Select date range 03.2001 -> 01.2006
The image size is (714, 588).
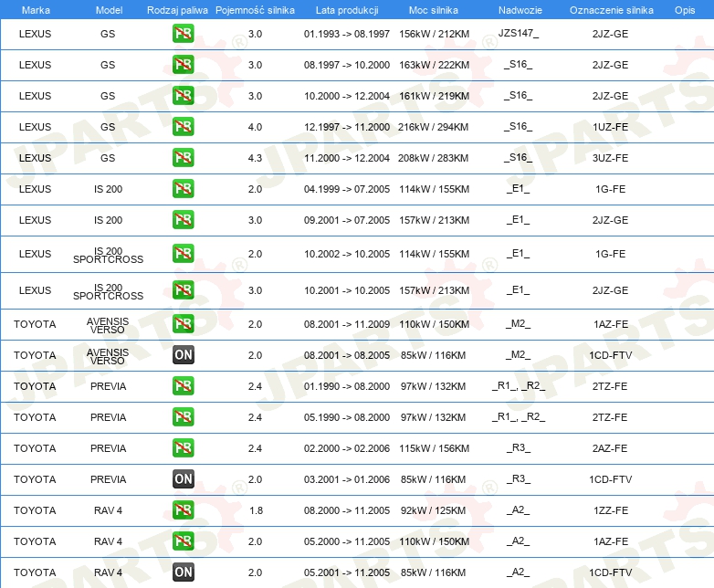click(347, 479)
